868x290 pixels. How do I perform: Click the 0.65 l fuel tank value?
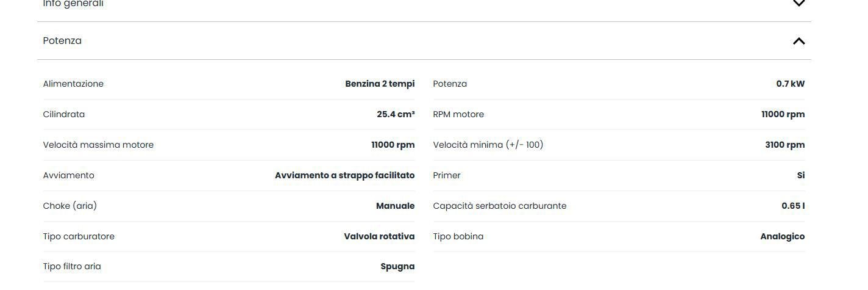[792, 206]
